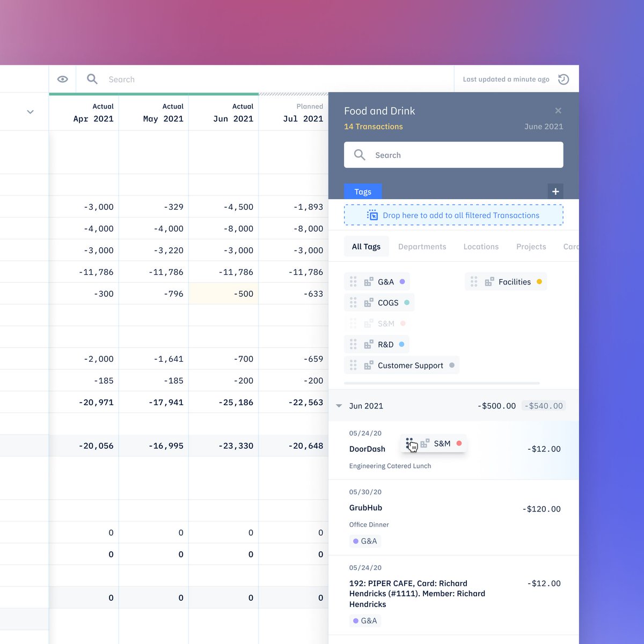Click the G&A tag department icon
Screen dimensions: 644x644
tap(369, 281)
